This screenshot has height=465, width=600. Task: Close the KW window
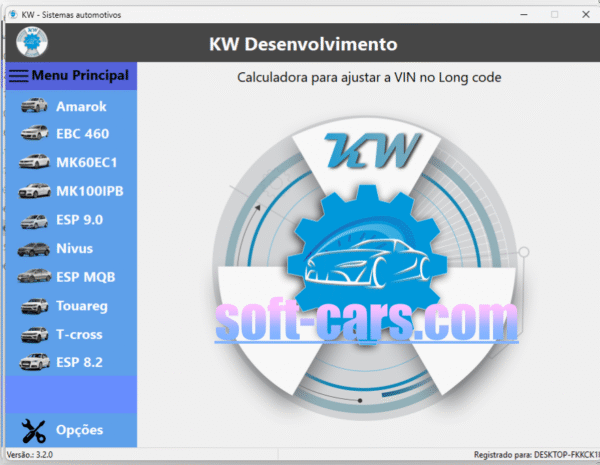[585, 15]
